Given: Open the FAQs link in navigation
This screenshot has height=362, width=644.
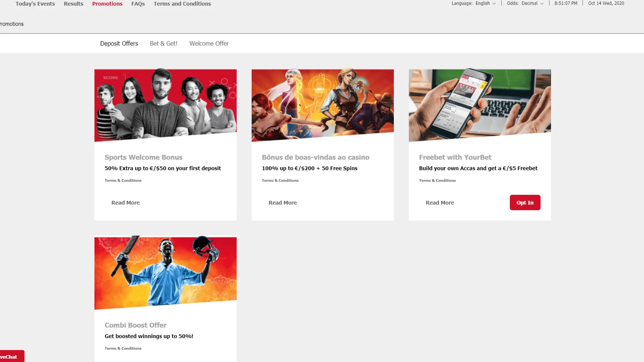Looking at the screenshot, I should pyautogui.click(x=138, y=4).
